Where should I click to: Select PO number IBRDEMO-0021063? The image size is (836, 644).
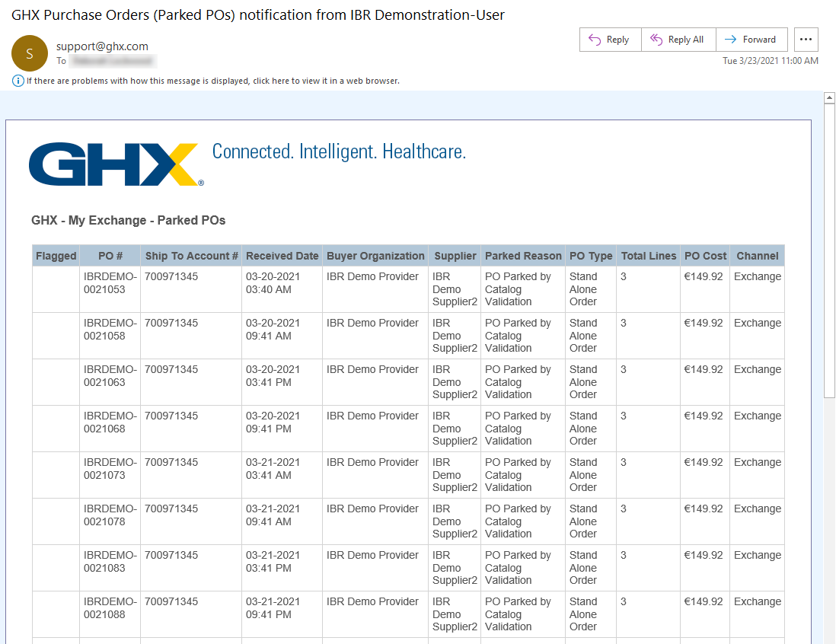pos(110,376)
